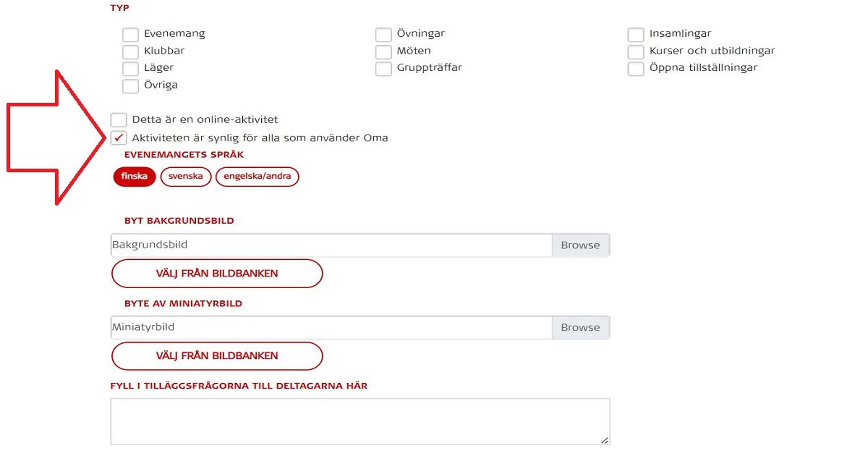Open image bank for background image
This screenshot has height=456, width=868.
(x=217, y=274)
